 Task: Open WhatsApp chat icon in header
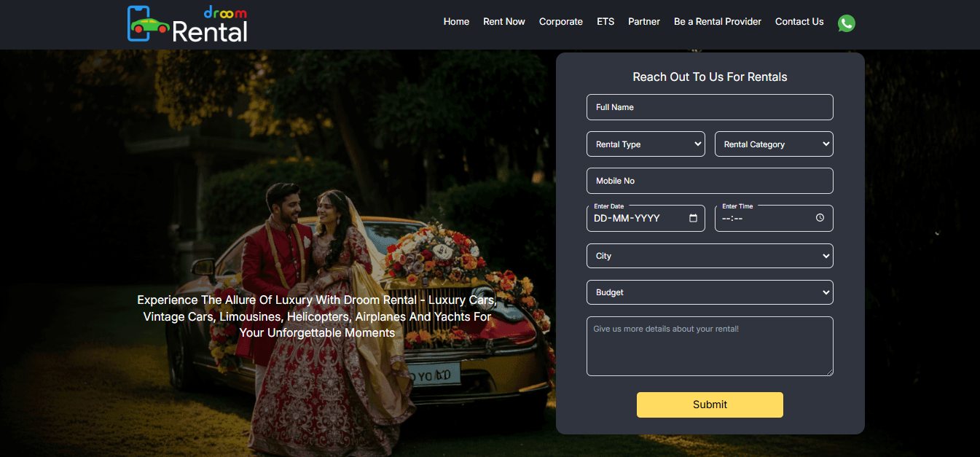[846, 23]
